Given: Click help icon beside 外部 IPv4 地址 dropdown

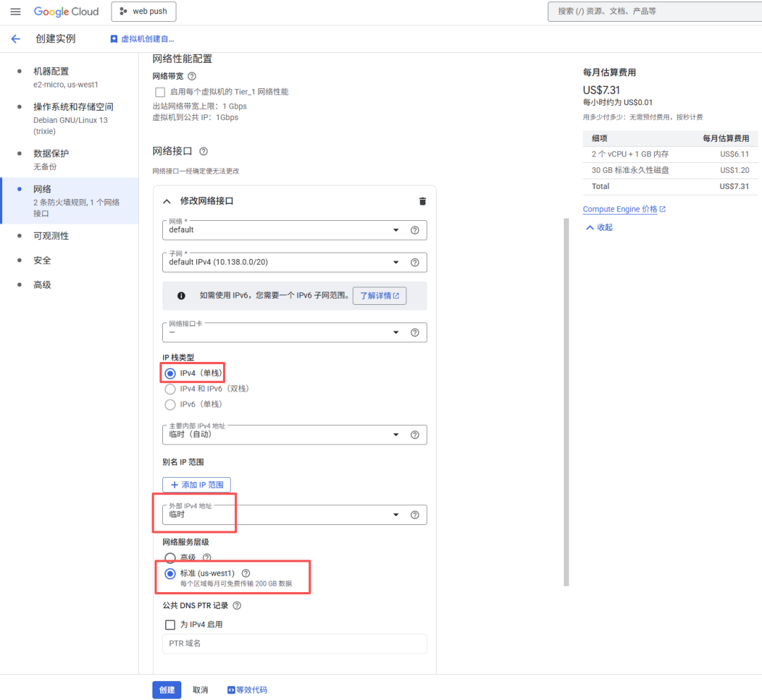Looking at the screenshot, I should coord(415,515).
